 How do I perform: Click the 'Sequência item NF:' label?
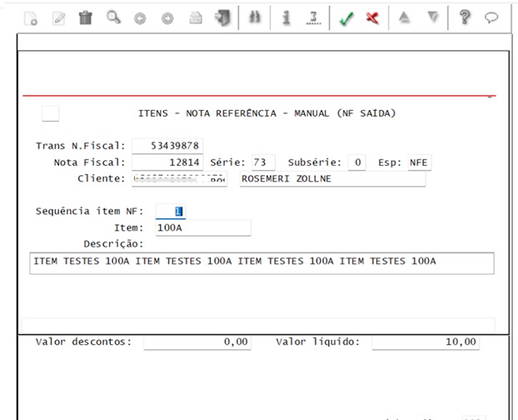tap(90, 211)
